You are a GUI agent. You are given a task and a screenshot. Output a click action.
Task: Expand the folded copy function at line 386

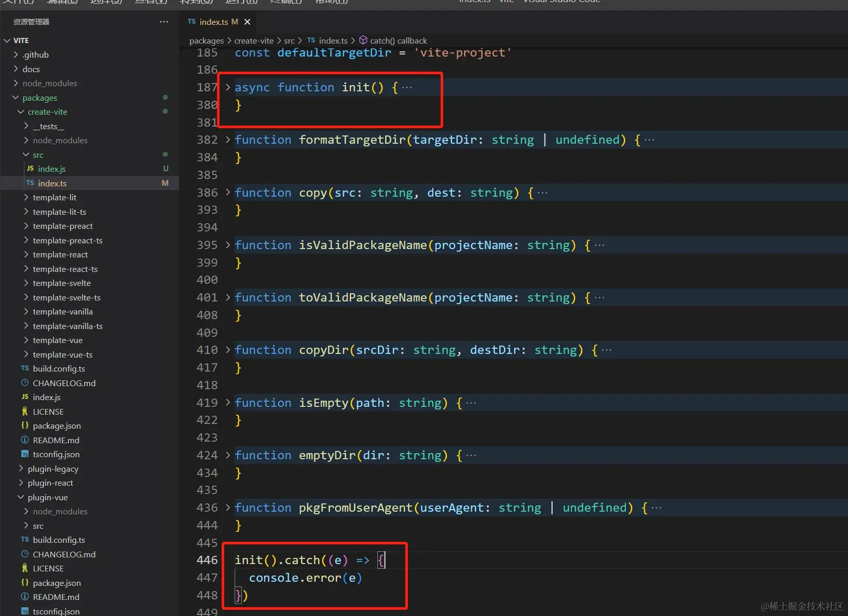228,193
